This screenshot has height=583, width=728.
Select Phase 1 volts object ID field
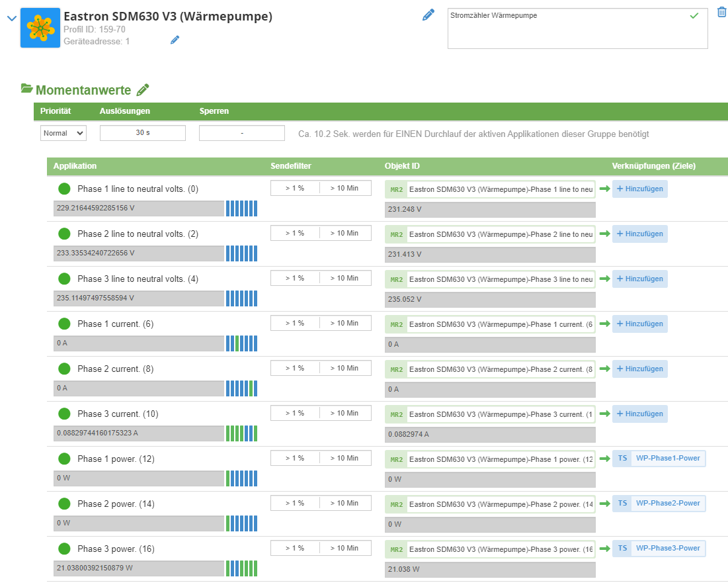pyautogui.click(x=501, y=189)
